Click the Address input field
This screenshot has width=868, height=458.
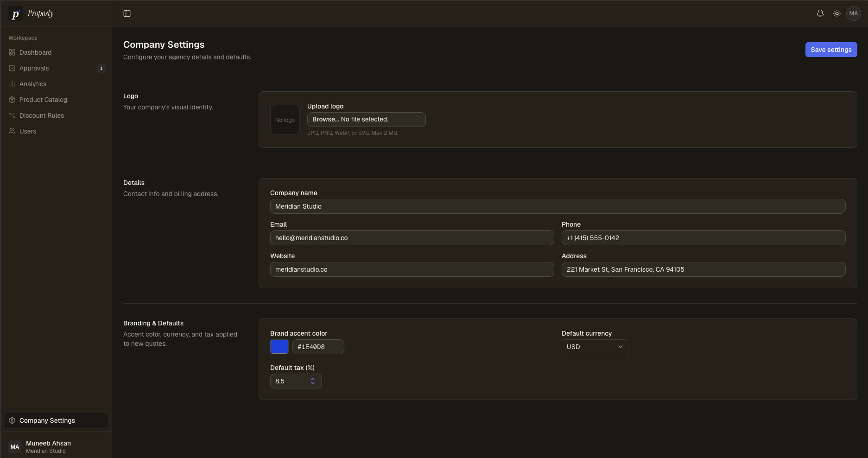point(703,269)
